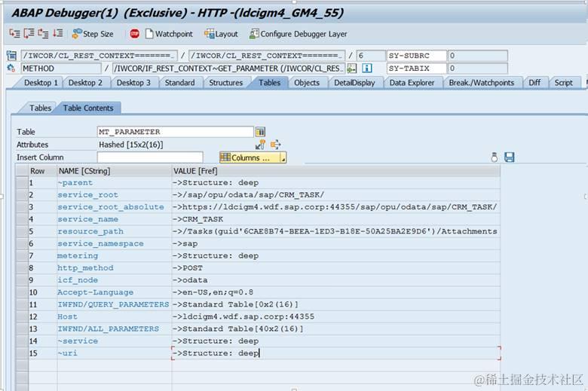Open the Step Size setting

click(x=93, y=34)
